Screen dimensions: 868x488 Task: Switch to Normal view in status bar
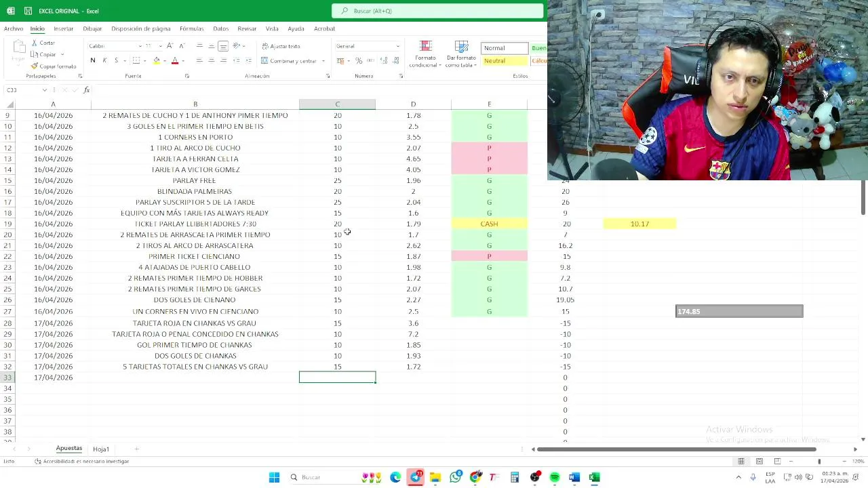tap(741, 462)
